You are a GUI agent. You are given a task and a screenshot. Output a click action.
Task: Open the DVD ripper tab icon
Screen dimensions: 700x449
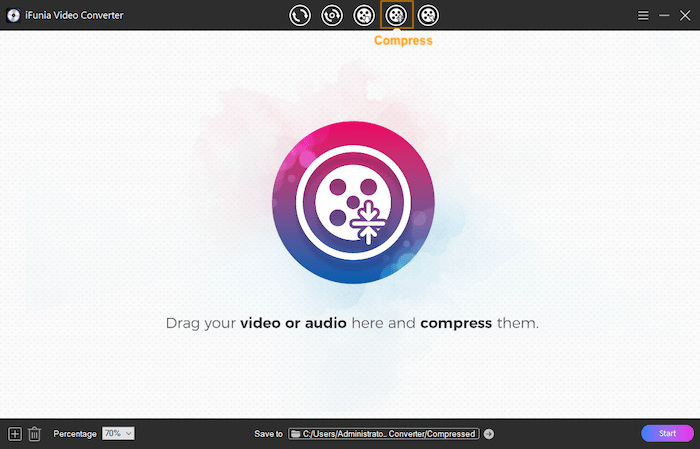point(332,15)
